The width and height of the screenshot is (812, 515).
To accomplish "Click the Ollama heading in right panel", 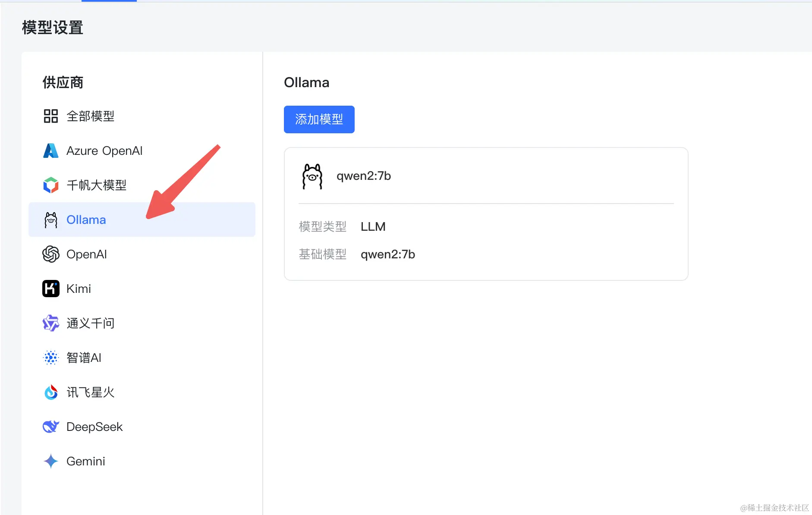I will tap(307, 82).
